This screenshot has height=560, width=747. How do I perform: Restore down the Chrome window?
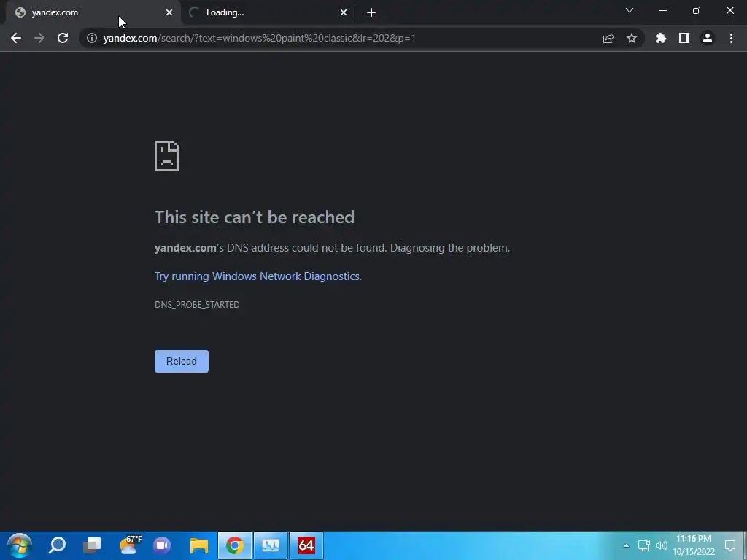[697, 10]
